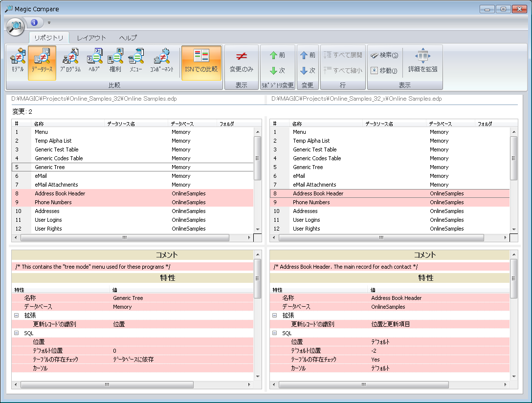Image resolution: width=532 pixels, height=403 pixels.
Task: Collapse 拡張 group in left properties panel
Action: [x=16, y=315]
